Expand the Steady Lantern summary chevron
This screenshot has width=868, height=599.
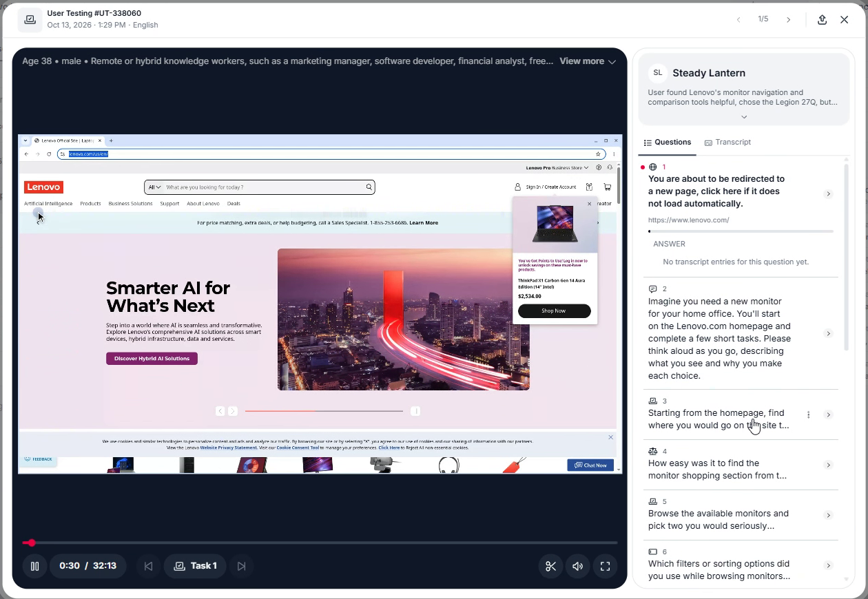(x=743, y=117)
